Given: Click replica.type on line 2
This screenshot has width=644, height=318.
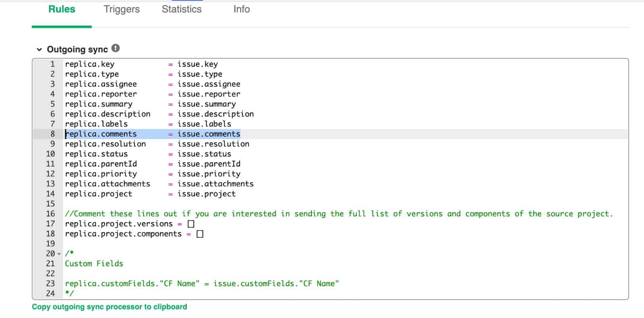Looking at the screenshot, I should [x=92, y=74].
